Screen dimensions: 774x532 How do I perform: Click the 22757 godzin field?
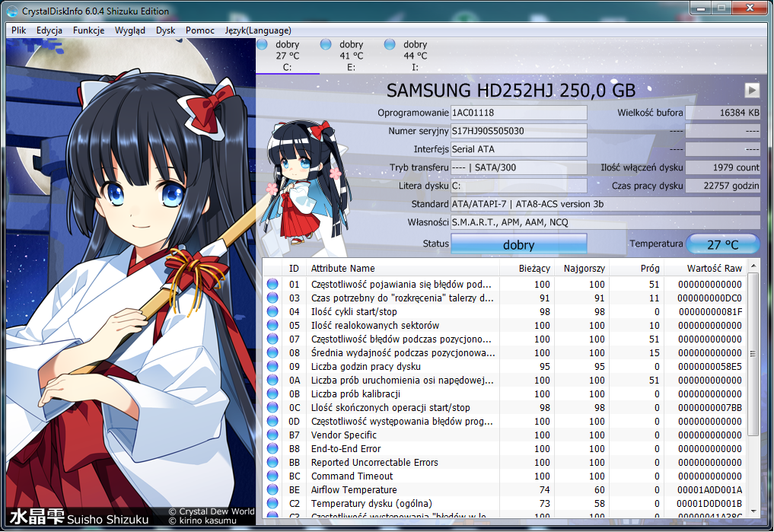pyautogui.click(x=723, y=186)
